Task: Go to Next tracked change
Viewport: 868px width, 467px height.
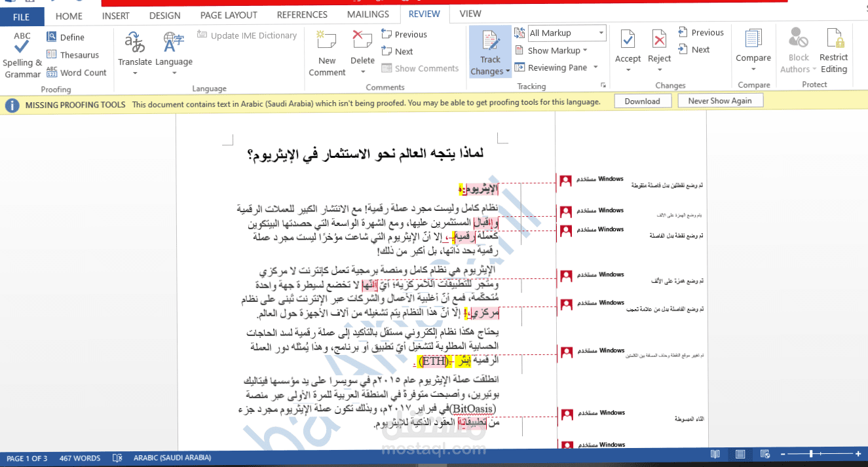Action: pos(694,50)
